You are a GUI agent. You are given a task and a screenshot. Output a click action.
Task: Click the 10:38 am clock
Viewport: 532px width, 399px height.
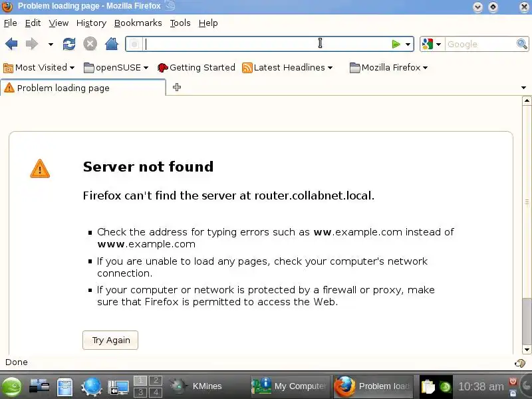click(x=481, y=386)
